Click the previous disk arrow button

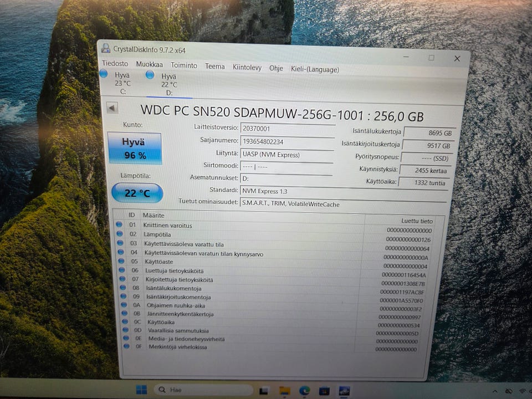coord(112,108)
